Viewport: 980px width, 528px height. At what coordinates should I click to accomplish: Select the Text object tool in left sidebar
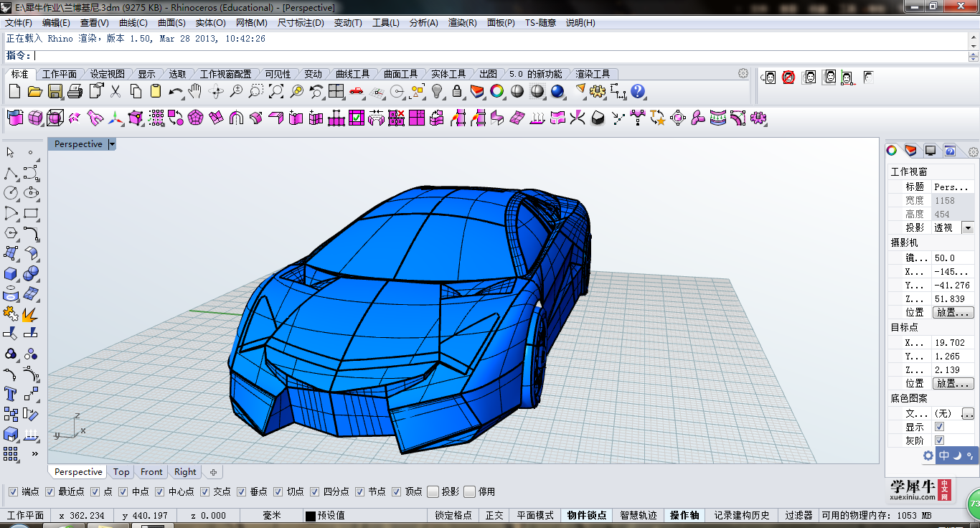coord(11,394)
